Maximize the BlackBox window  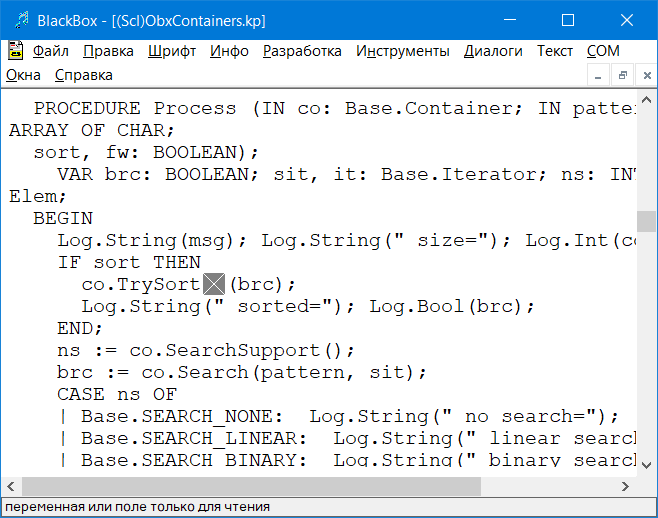coord(568,20)
